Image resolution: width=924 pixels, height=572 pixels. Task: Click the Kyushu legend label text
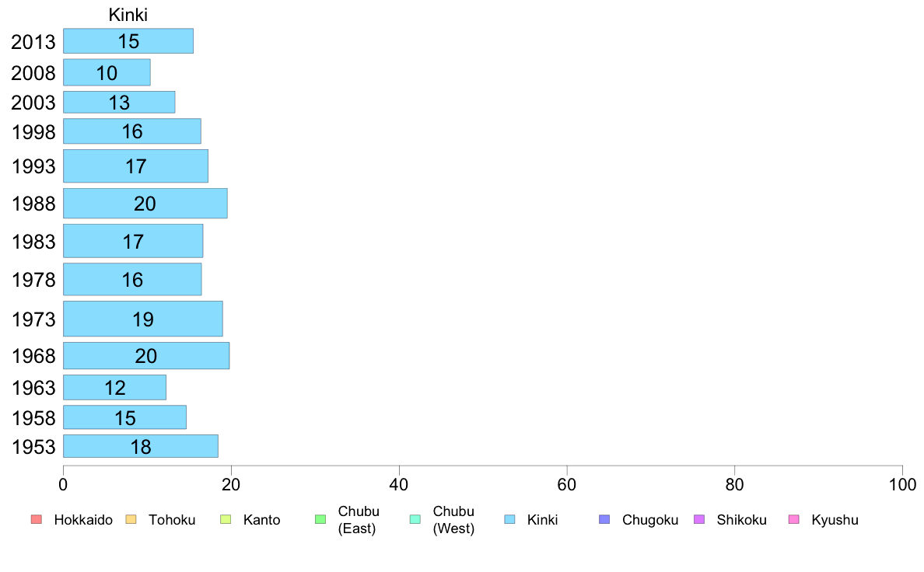pos(835,520)
